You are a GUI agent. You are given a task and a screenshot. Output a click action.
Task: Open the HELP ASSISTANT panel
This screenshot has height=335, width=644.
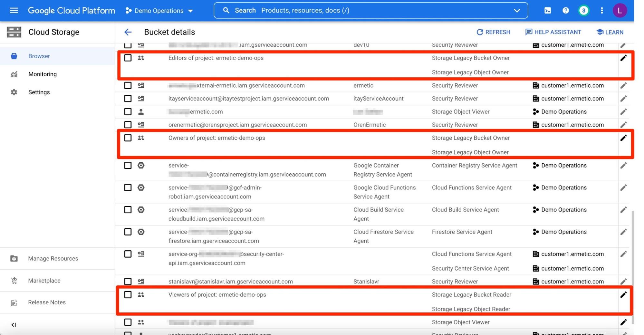[553, 32]
